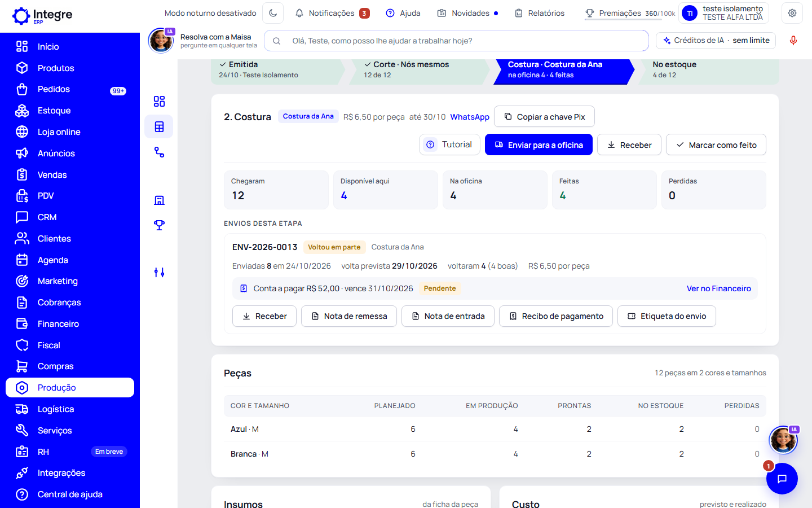Open the Ajuda help menu
Screen dimensions: 812x508
click(x=403, y=13)
